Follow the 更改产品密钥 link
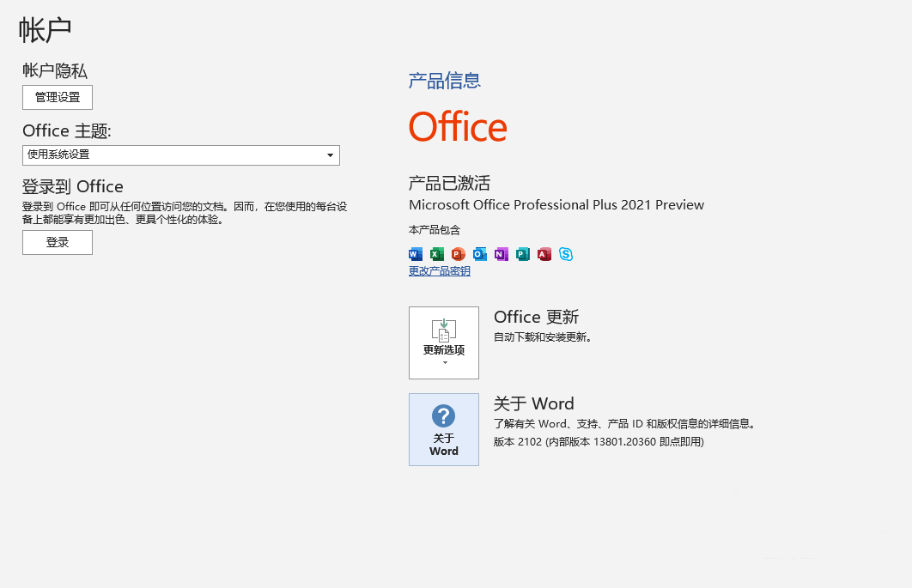The width and height of the screenshot is (912, 588). point(440,271)
